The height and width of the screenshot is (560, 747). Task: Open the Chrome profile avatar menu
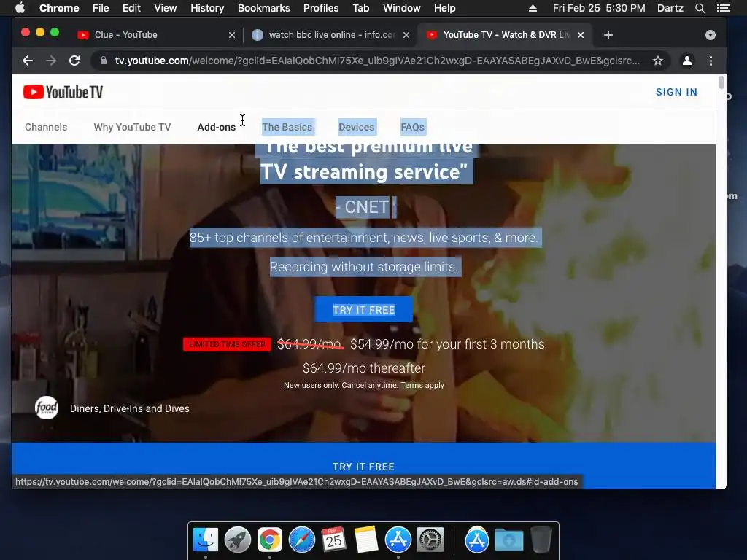(687, 61)
